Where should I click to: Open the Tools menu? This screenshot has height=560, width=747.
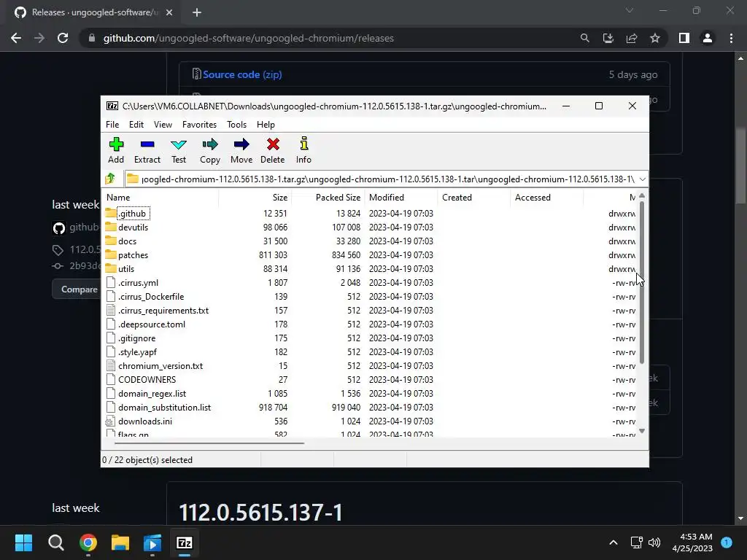tap(237, 125)
